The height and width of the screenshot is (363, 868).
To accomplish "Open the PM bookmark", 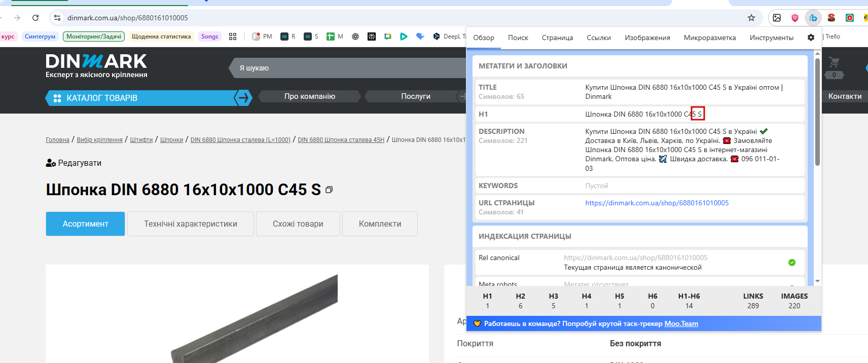I will pyautogui.click(x=262, y=37).
